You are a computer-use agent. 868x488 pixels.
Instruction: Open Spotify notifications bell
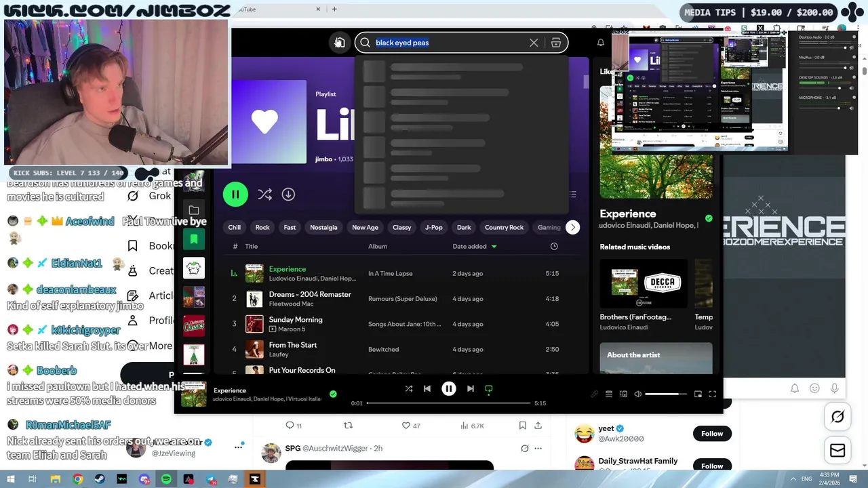pyautogui.click(x=600, y=43)
